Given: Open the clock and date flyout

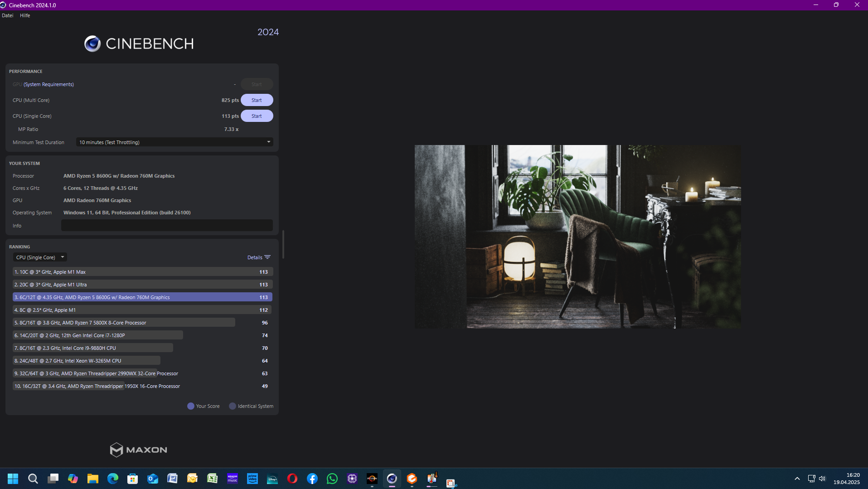Looking at the screenshot, I should [847, 479].
